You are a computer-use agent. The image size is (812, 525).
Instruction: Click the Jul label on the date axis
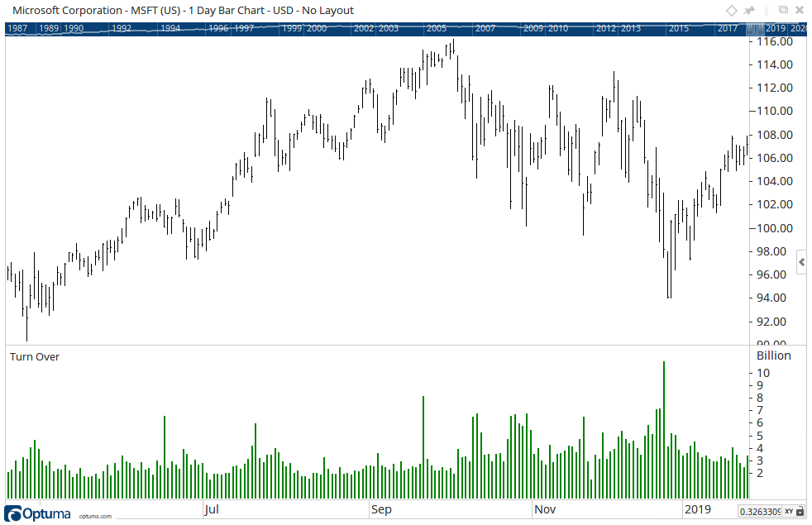coord(212,509)
